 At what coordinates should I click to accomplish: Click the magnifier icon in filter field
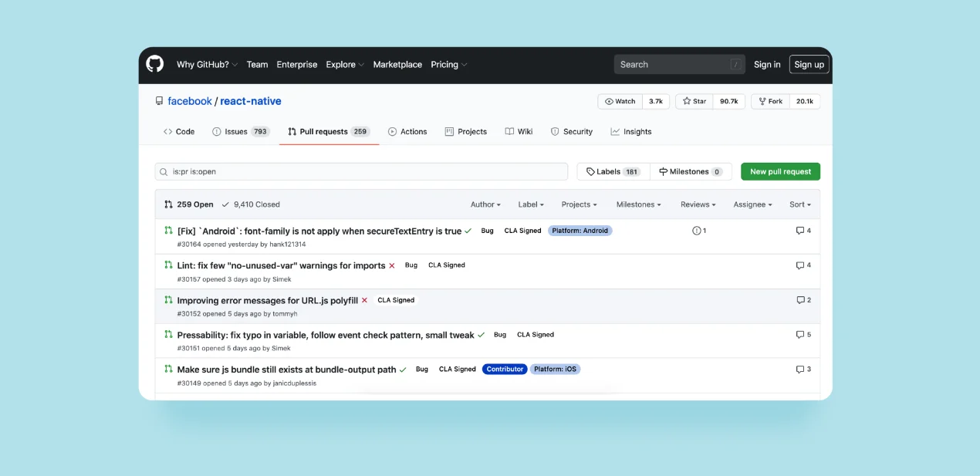coord(164,172)
